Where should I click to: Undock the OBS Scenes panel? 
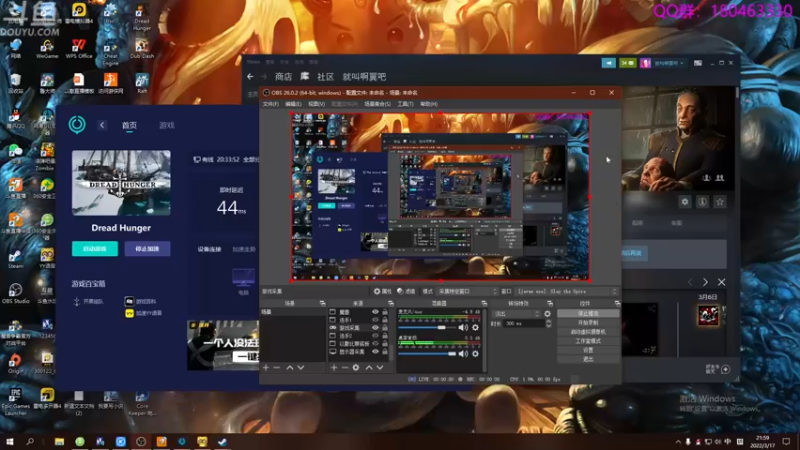[322, 303]
